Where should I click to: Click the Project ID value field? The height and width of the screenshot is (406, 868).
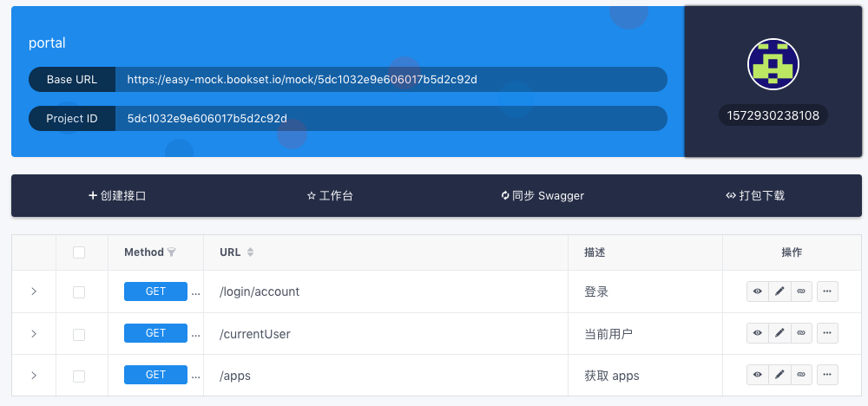[x=391, y=118]
